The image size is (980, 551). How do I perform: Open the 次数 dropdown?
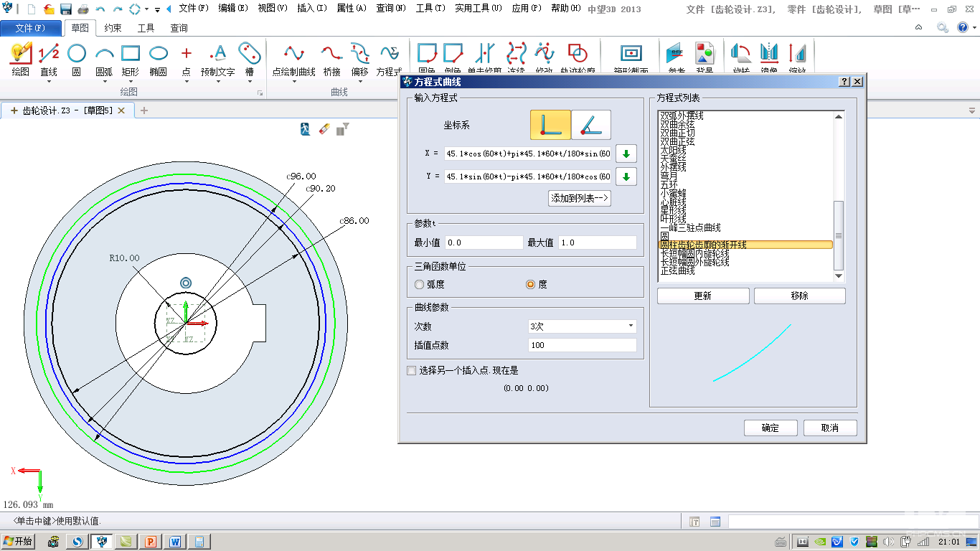[582, 326]
